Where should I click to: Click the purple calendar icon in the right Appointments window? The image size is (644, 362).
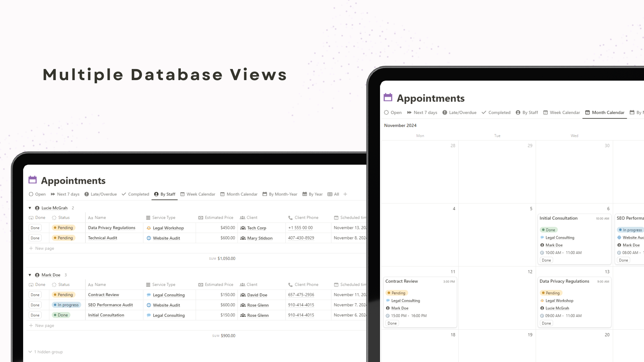click(388, 98)
